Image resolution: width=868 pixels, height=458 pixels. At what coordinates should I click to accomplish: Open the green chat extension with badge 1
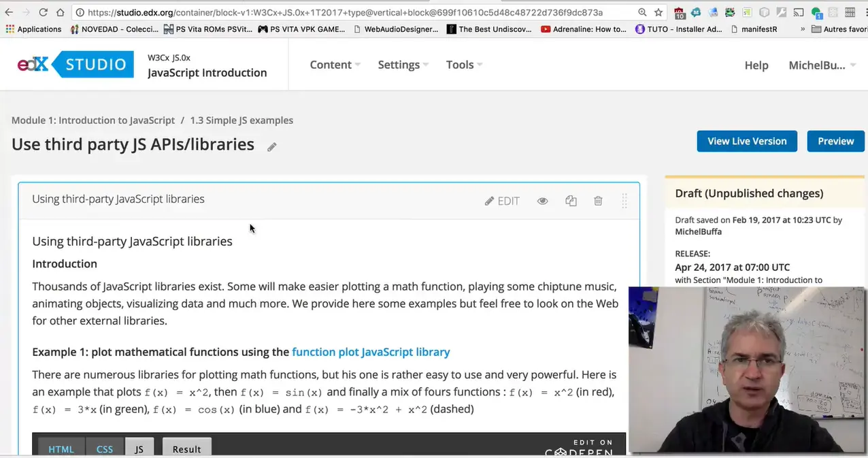[x=816, y=13]
